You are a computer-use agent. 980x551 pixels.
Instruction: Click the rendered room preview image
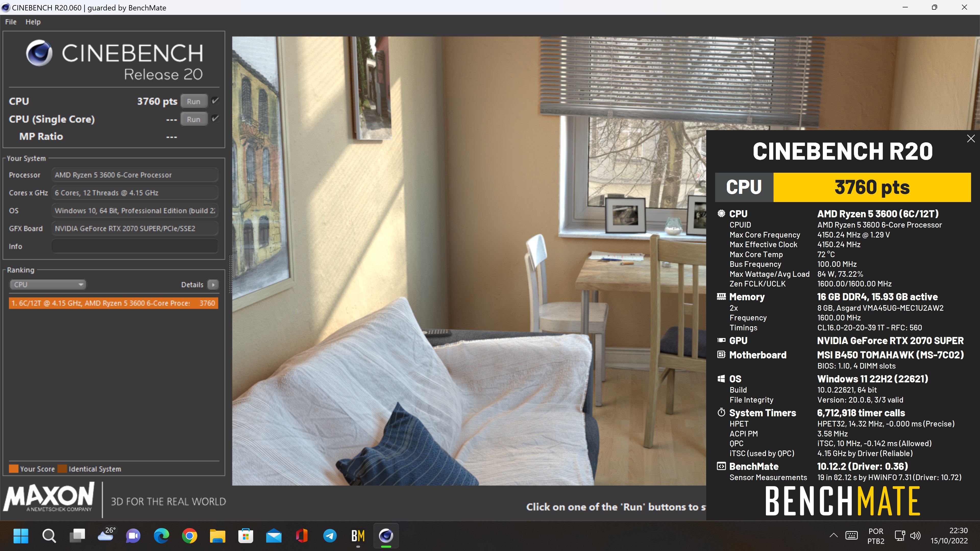(469, 261)
